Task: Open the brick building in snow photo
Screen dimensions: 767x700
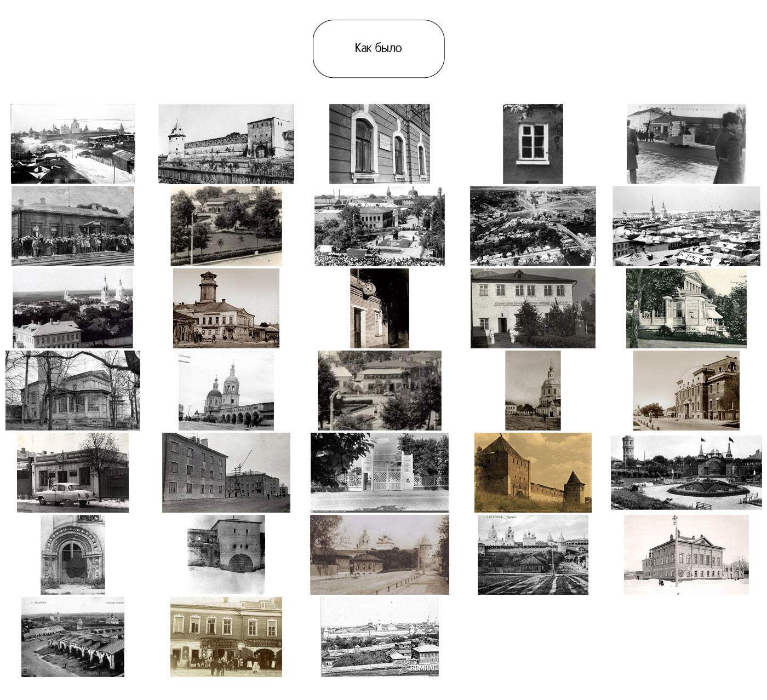Action: click(686, 554)
